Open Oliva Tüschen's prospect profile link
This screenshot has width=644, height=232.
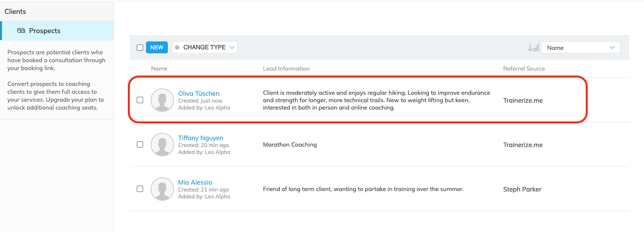(198, 93)
